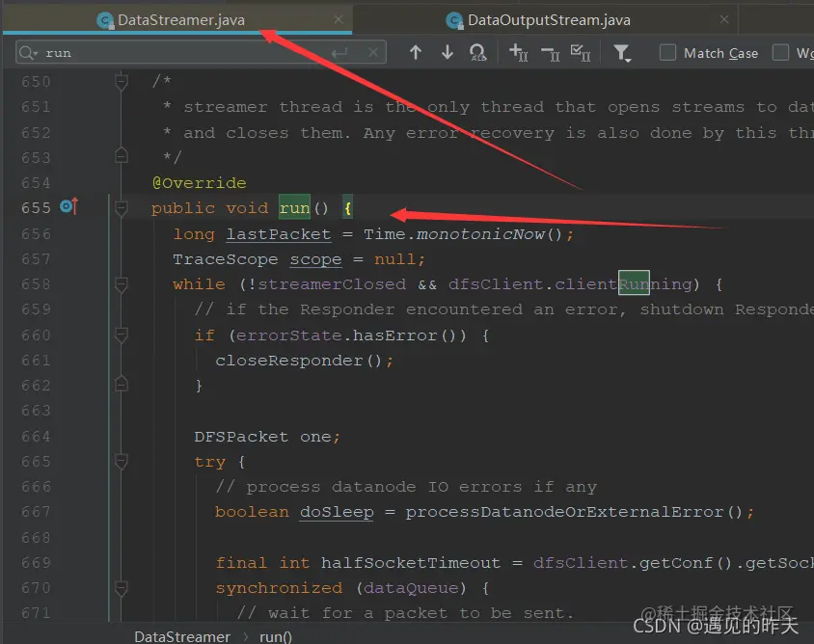The height and width of the screenshot is (644, 814).
Task: Go to the previous occurrence with up arrow
Action: [416, 52]
